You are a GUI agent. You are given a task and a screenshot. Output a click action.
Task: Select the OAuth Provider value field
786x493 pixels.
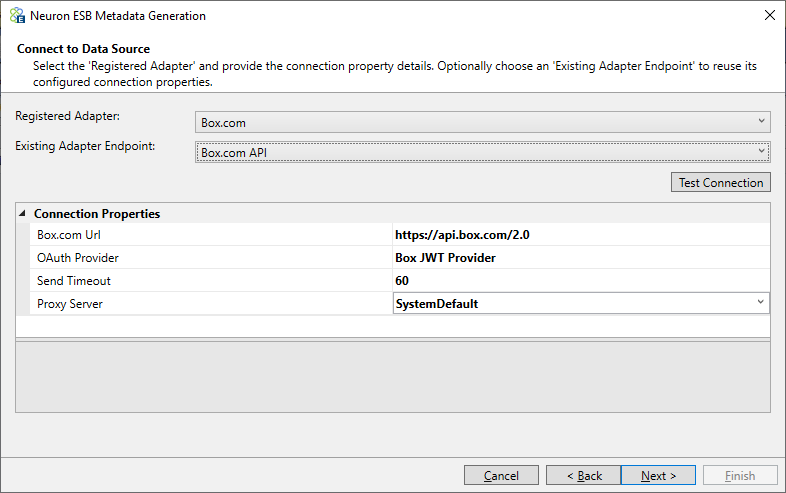coord(581,258)
